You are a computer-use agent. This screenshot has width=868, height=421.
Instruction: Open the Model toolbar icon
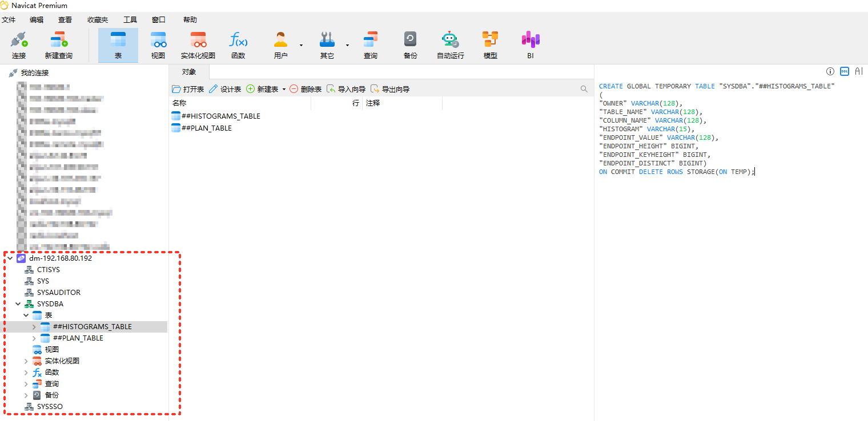(490, 40)
